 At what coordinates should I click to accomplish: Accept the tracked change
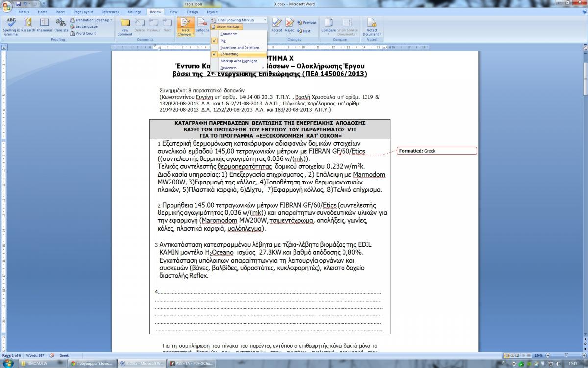(277, 23)
